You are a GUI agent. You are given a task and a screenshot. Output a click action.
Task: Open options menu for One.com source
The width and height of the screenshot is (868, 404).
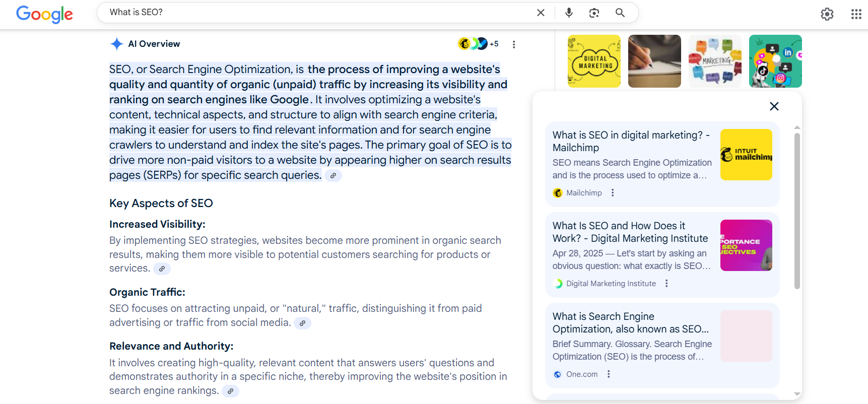pos(609,374)
